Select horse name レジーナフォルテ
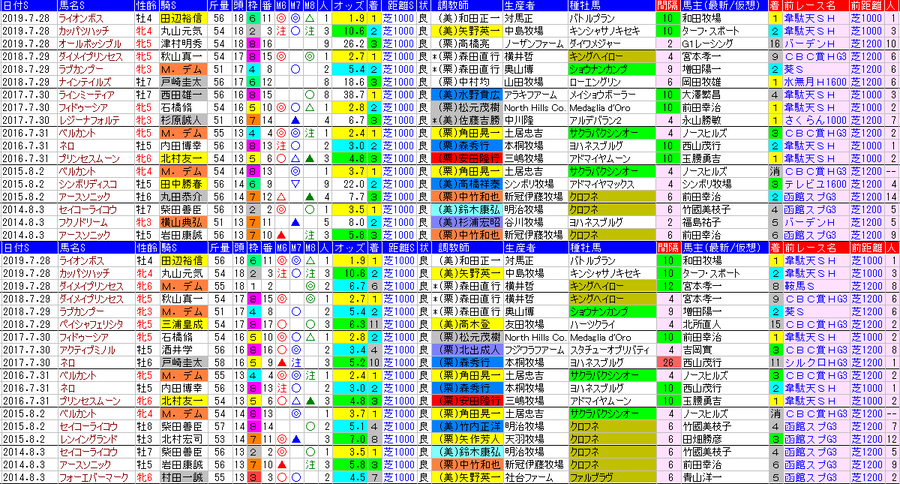This screenshot has width=900, height=484. [x=89, y=120]
